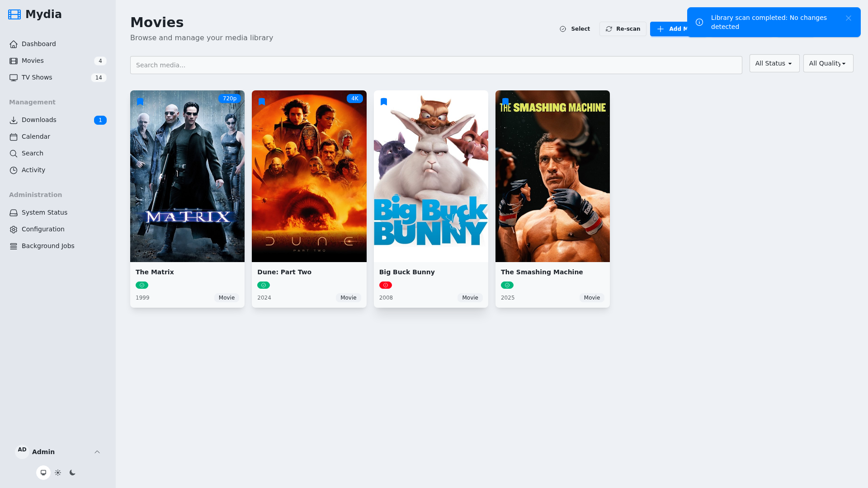Viewport: 868px width, 488px height.
Task: Select the Dashboard home icon
Action: pyautogui.click(x=13, y=44)
